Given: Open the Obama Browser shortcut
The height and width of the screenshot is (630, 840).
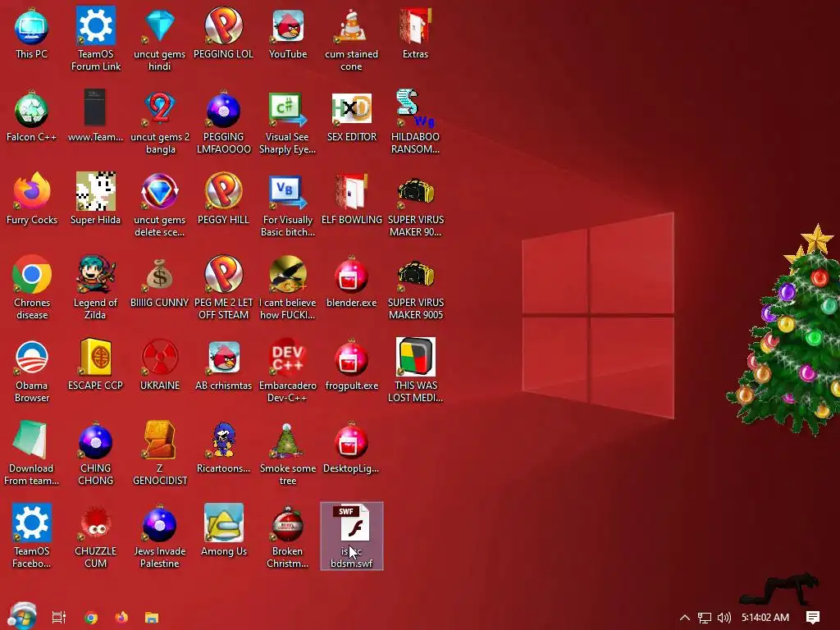Looking at the screenshot, I should coord(32,371).
